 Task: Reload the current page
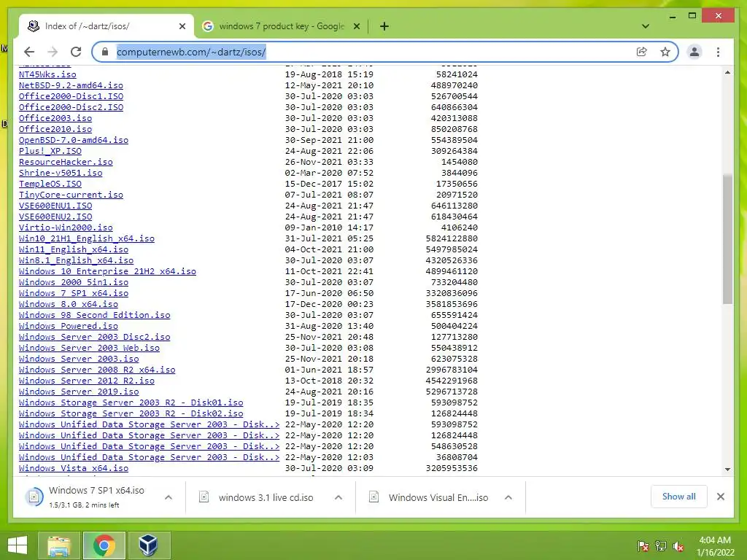click(76, 52)
